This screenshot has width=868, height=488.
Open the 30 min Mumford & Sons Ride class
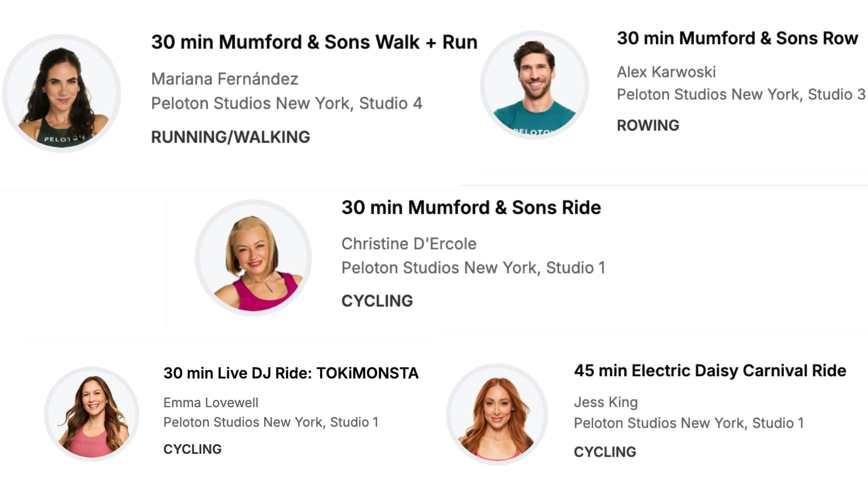[x=470, y=208]
